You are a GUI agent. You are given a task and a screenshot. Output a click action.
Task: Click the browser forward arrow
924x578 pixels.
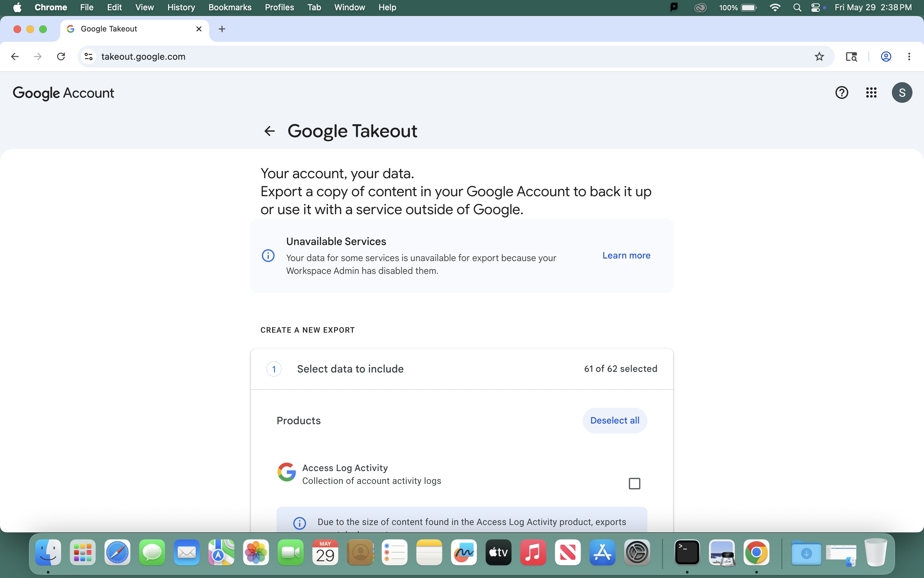[38, 57]
